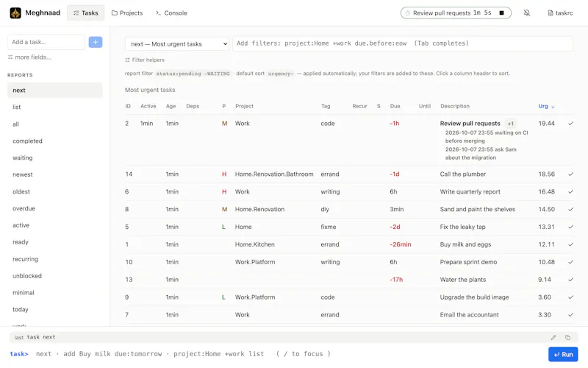The height and width of the screenshot is (368, 588).
Task: Copy the last command with copy icon
Action: coord(567,337)
